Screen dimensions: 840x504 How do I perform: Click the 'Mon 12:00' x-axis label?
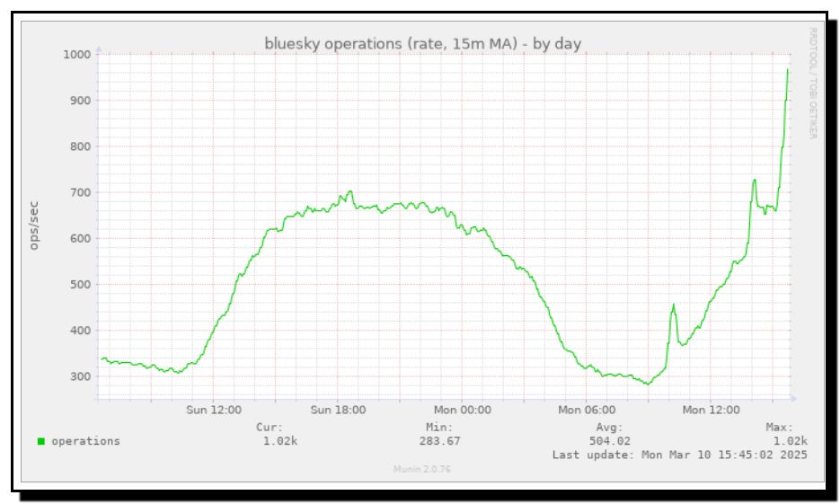(x=711, y=411)
